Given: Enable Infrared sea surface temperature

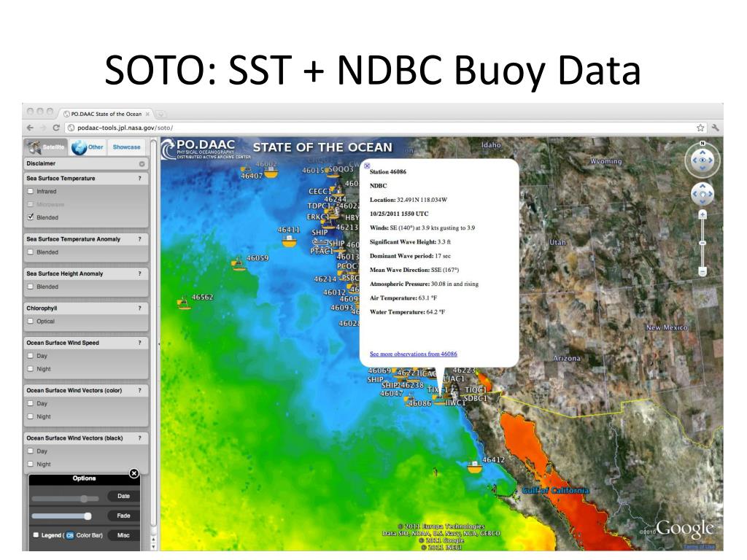Looking at the screenshot, I should pos(31,191).
